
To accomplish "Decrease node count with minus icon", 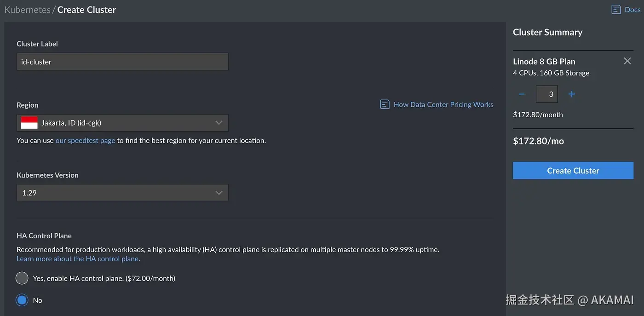I will point(522,94).
